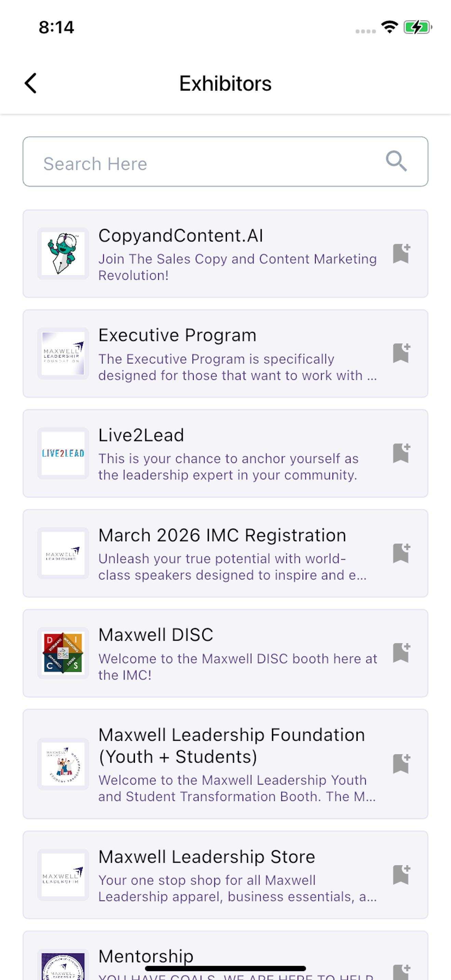The width and height of the screenshot is (451, 980).
Task: Tap the Maxwell DISC welcome description
Action: pyautogui.click(x=237, y=667)
